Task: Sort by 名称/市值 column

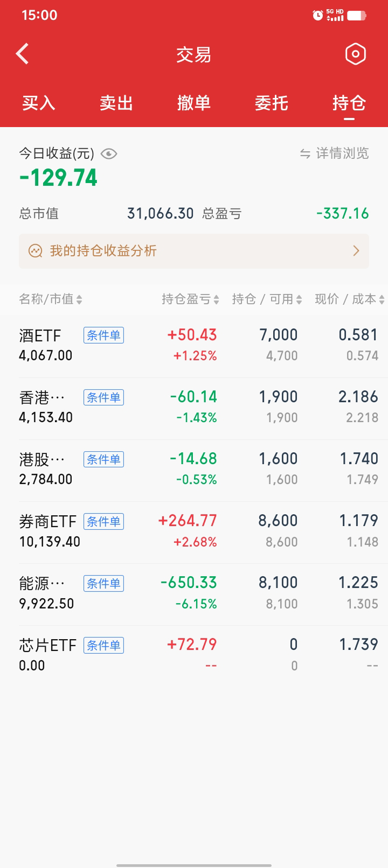Action: pos(51,299)
